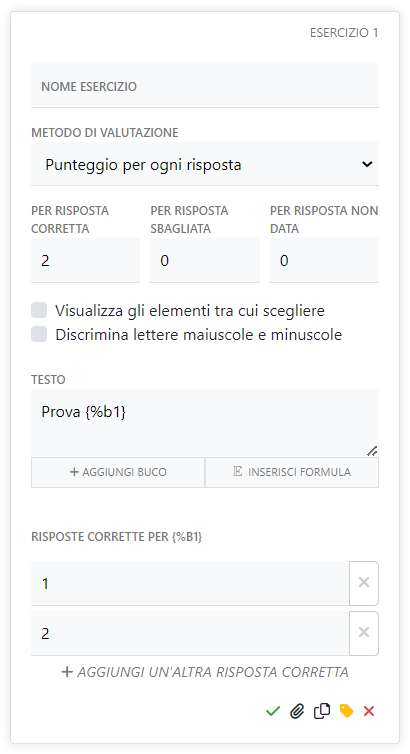Enable Visualizza gli elementi tra cui scegliere

39,310
